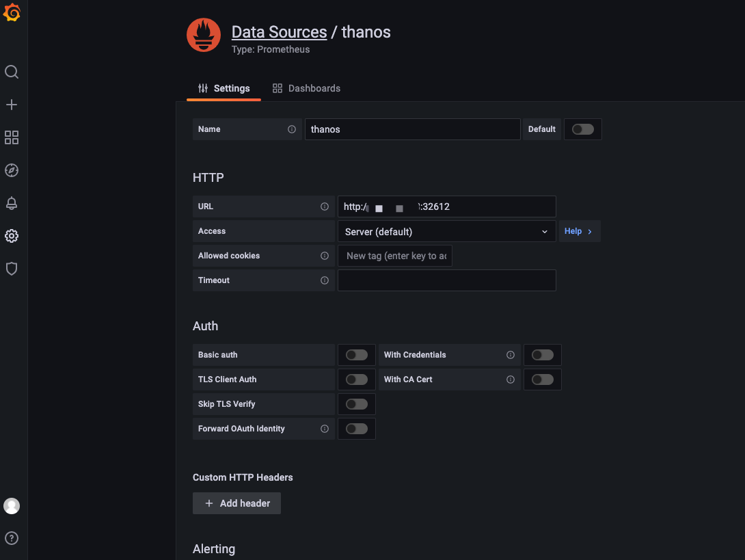Click the info icon next to URL
The height and width of the screenshot is (560, 745).
(x=325, y=206)
